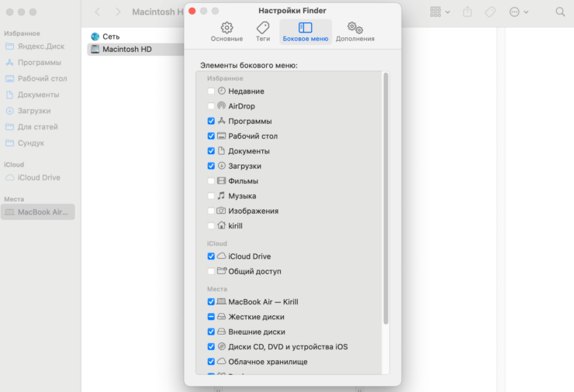Open the Дополнения settings tab
The width and height of the screenshot is (574, 392).
point(354,32)
